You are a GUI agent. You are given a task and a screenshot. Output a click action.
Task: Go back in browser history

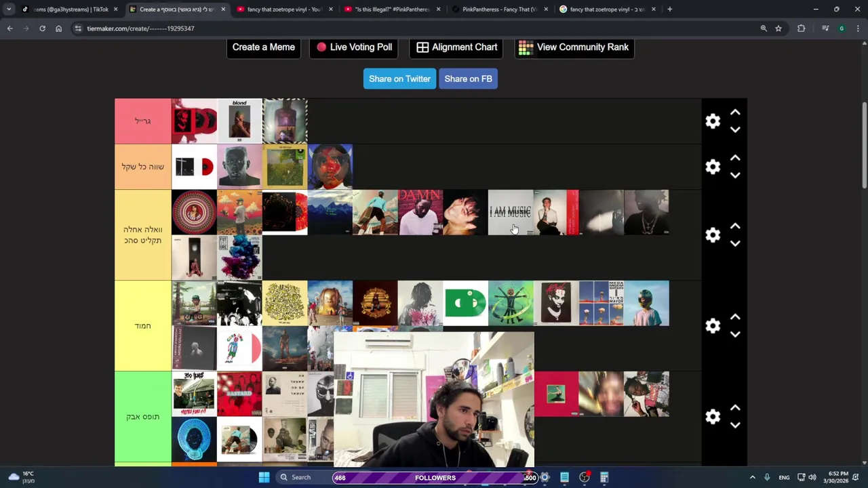[x=9, y=28]
